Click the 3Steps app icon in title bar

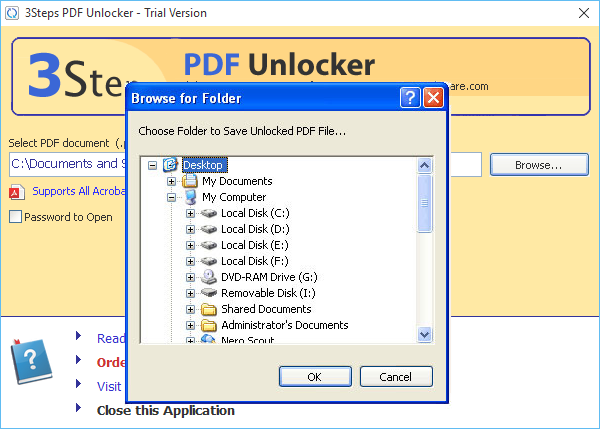point(12,13)
